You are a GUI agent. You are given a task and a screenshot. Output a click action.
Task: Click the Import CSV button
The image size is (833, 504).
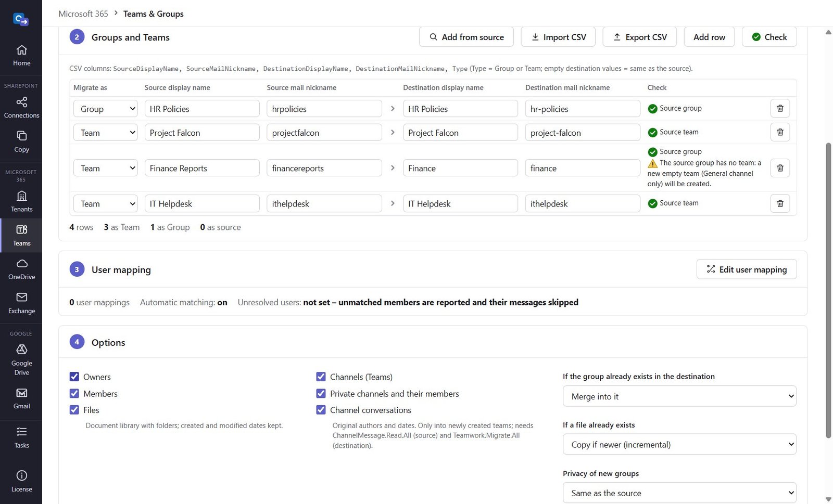pyautogui.click(x=558, y=37)
